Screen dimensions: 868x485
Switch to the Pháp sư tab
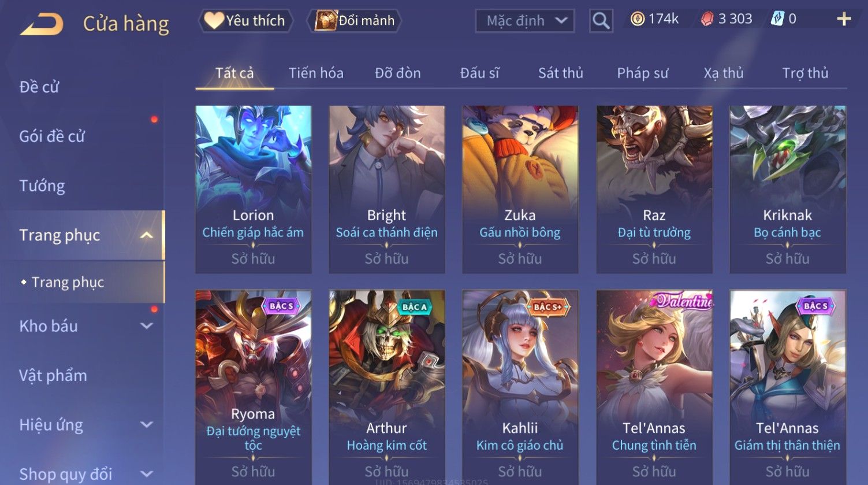coord(642,73)
